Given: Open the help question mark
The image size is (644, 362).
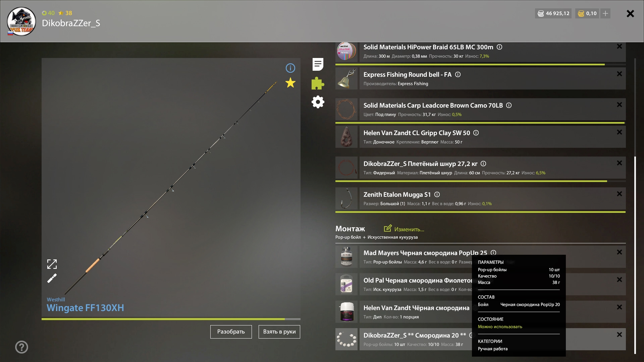Looking at the screenshot, I should click(21, 347).
